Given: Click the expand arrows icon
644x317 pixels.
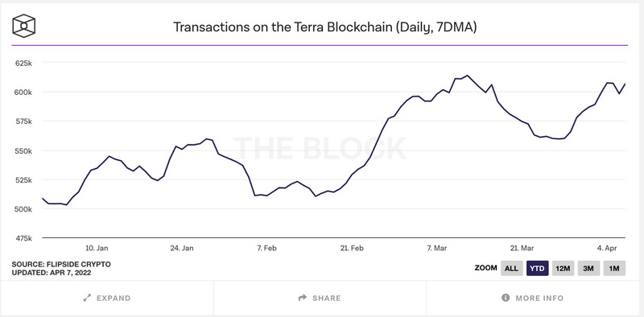Looking at the screenshot, I should [87, 298].
